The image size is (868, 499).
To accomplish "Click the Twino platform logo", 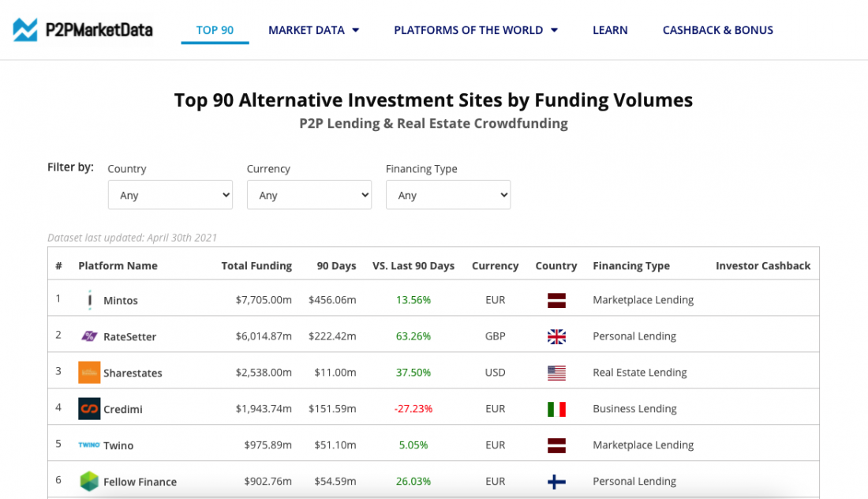I will [89, 445].
